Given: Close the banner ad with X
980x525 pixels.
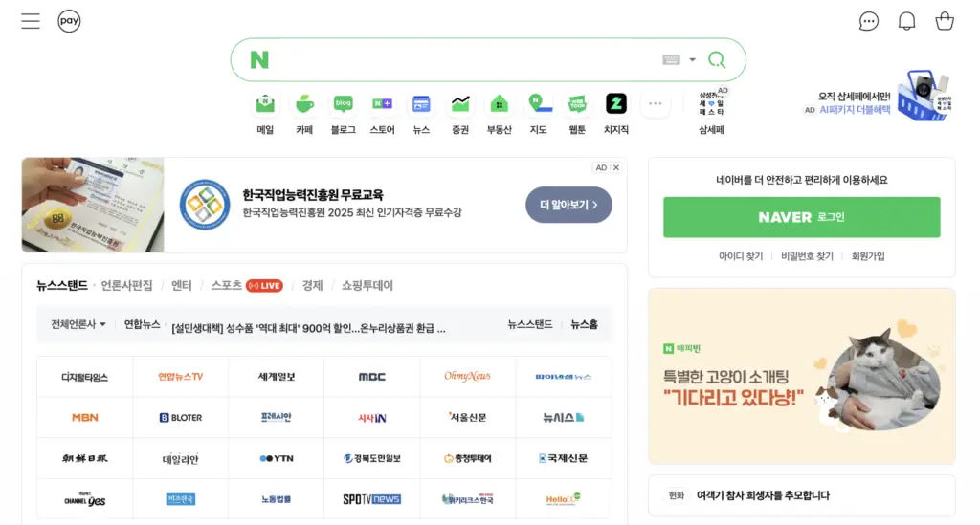Looking at the screenshot, I should (616, 168).
